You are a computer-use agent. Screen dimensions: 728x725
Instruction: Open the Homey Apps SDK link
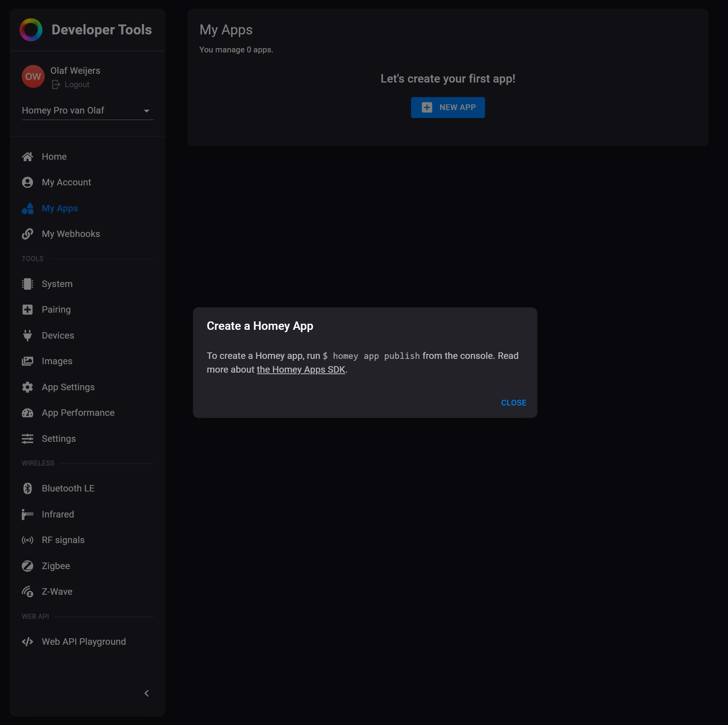point(301,370)
